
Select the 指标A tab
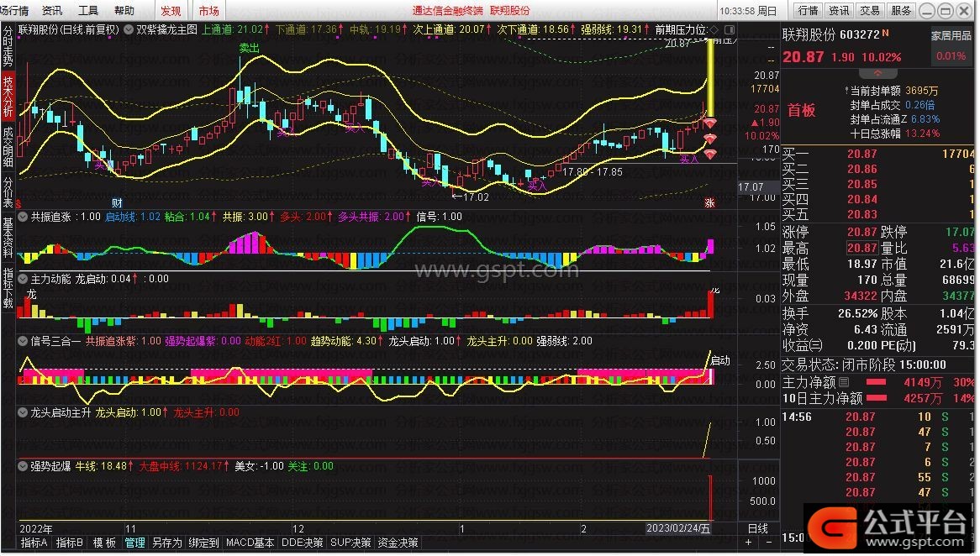(34, 543)
